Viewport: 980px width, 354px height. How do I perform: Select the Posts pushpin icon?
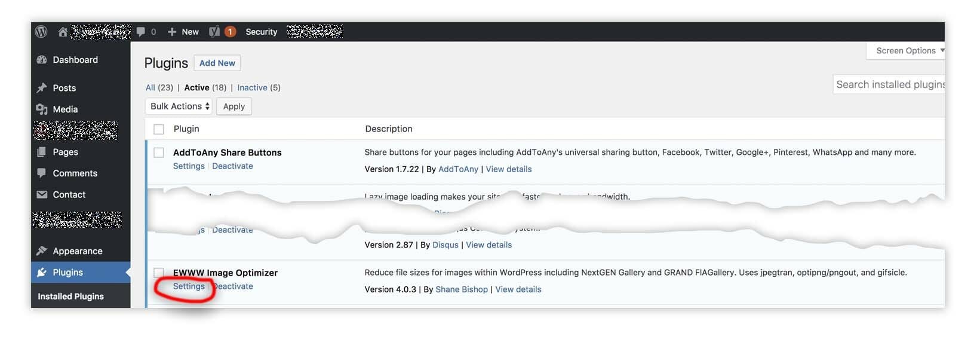pos(41,87)
